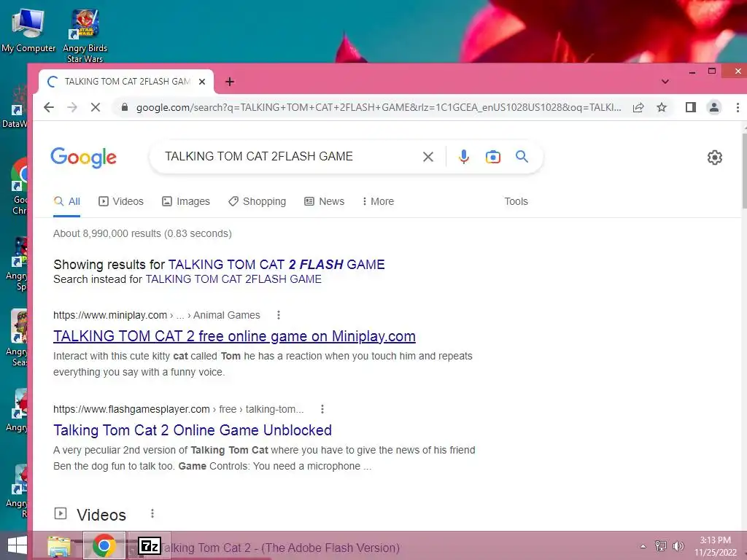Click the Videos section heading
Screen dimensions: 747x560
[x=101, y=515]
